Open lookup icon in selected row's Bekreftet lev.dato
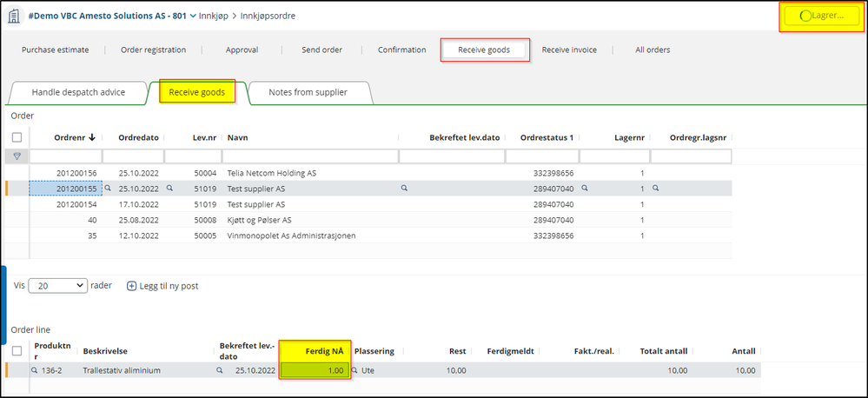 [x=405, y=189]
